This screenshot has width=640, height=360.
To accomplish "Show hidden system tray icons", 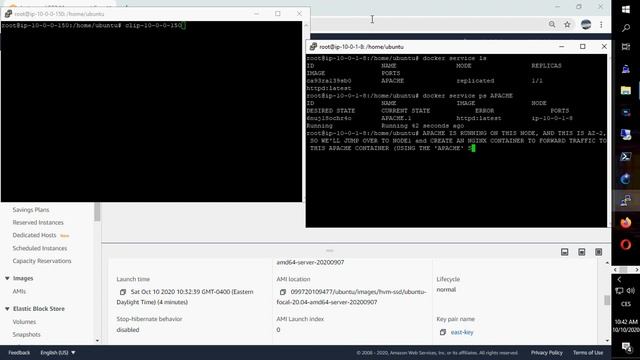I will coord(619,280).
